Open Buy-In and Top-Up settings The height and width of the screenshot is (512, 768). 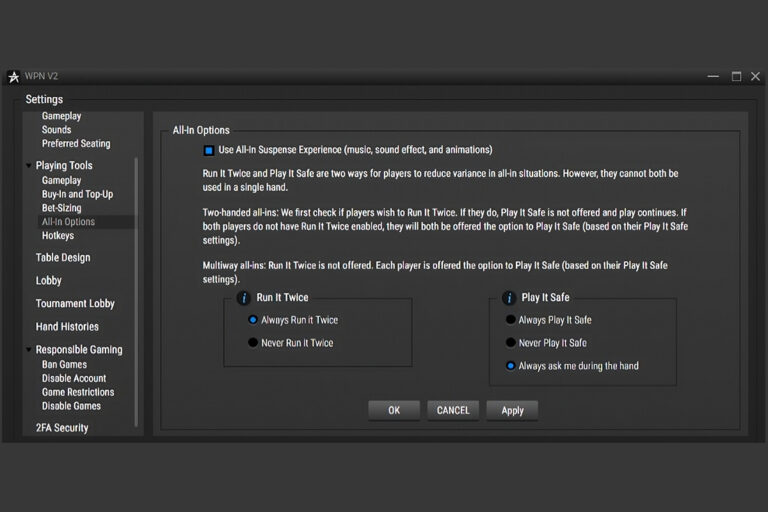pos(77,194)
